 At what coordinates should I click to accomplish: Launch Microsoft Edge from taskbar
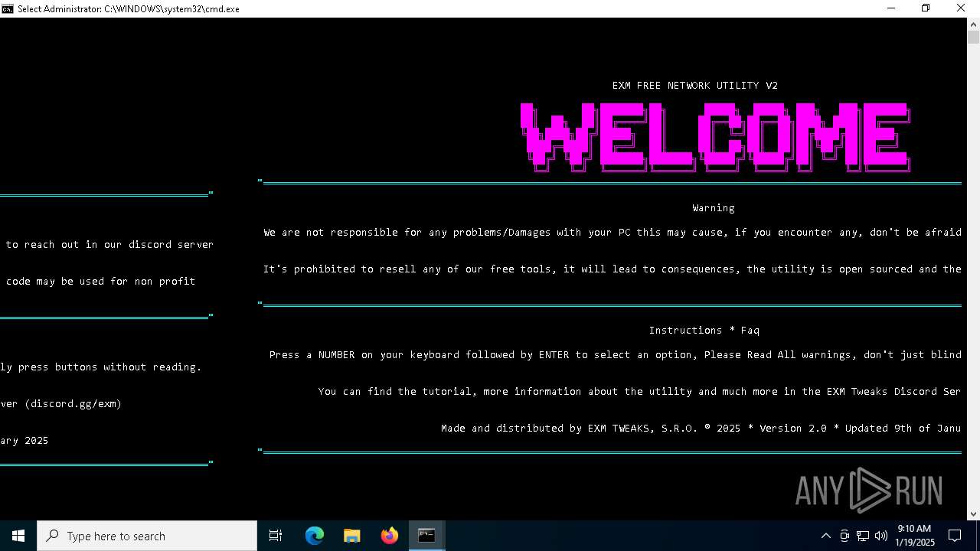click(x=315, y=536)
